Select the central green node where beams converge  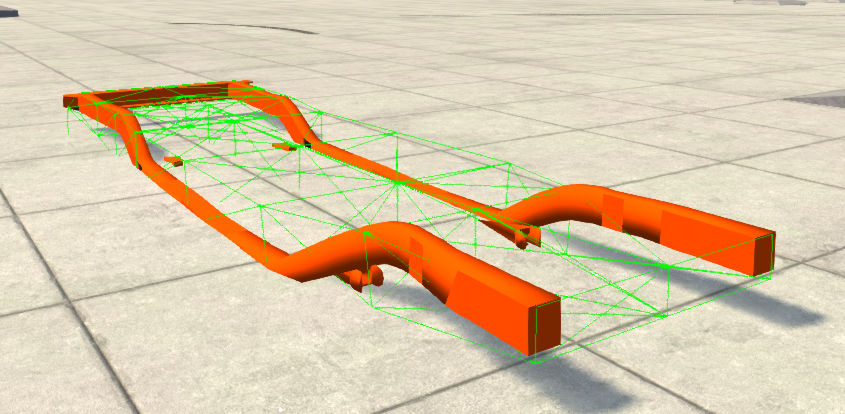coord(397,183)
